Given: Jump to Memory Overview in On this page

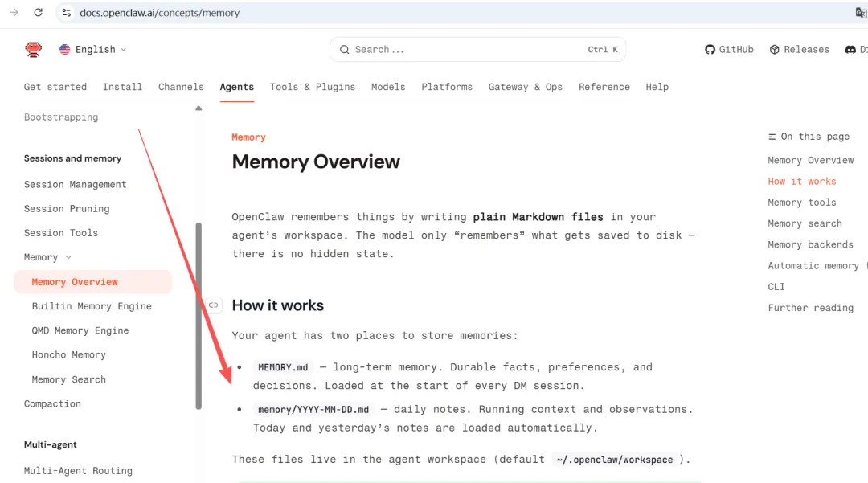Looking at the screenshot, I should tap(811, 161).
